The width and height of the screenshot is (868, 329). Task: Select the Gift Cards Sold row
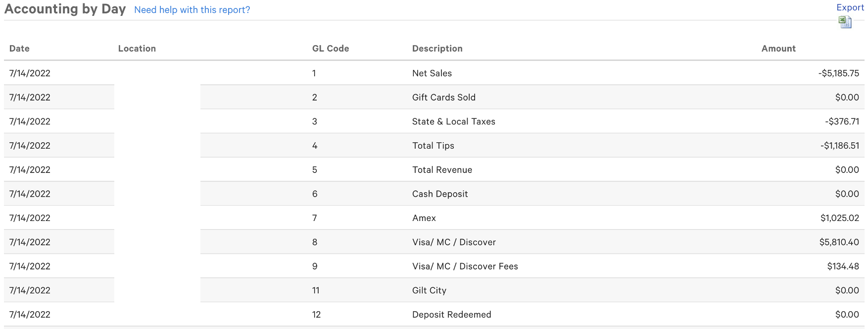click(444, 98)
